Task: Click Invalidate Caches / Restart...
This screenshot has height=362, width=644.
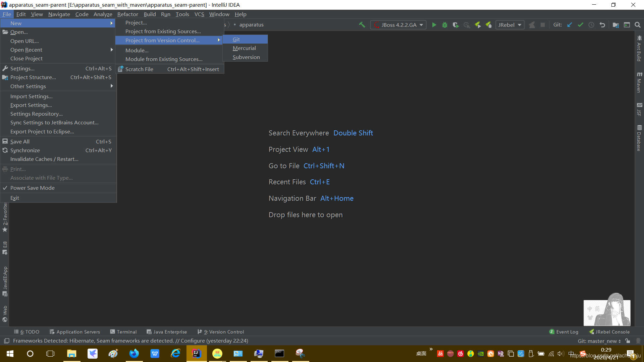Action: click(x=58, y=159)
